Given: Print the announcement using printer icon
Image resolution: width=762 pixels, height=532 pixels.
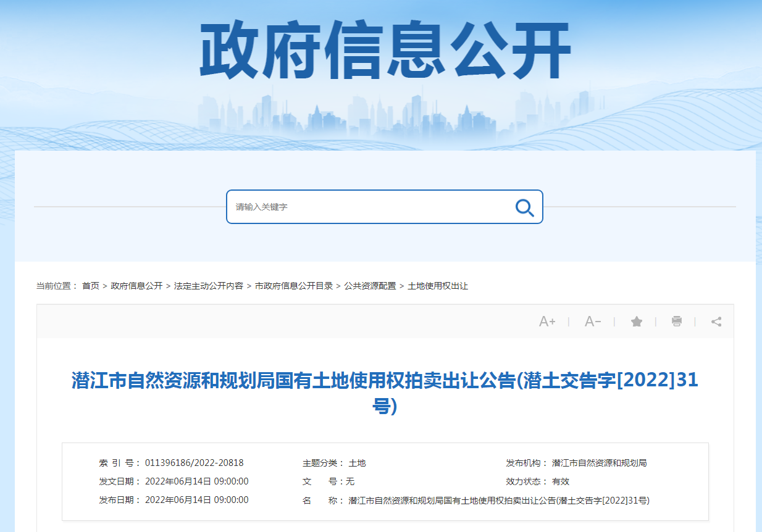Looking at the screenshot, I should click(677, 322).
